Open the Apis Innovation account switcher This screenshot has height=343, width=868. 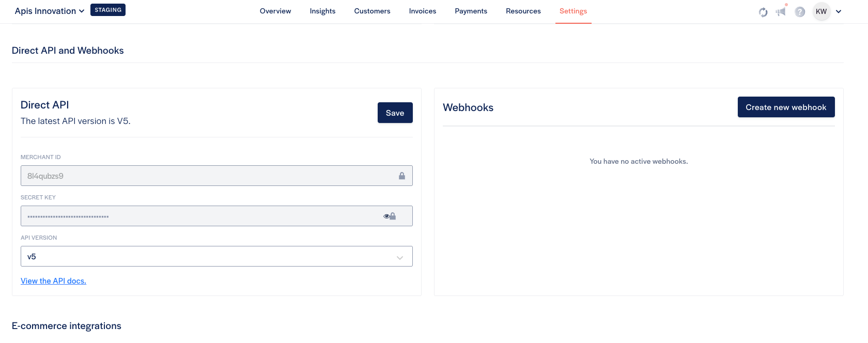(49, 11)
